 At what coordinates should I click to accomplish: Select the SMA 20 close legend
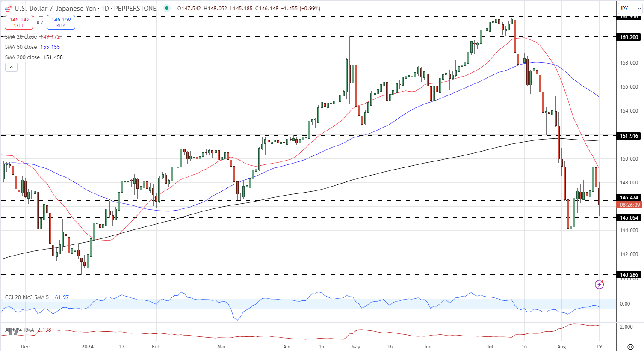[32, 37]
